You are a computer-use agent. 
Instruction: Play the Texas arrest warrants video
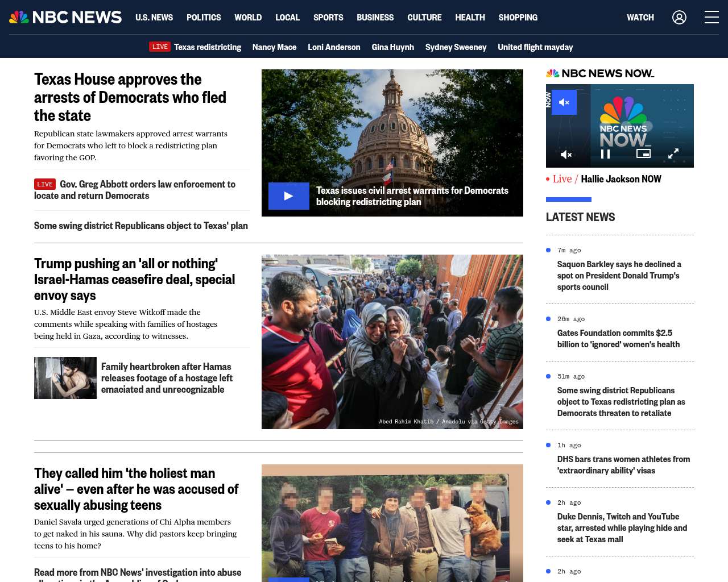point(289,196)
